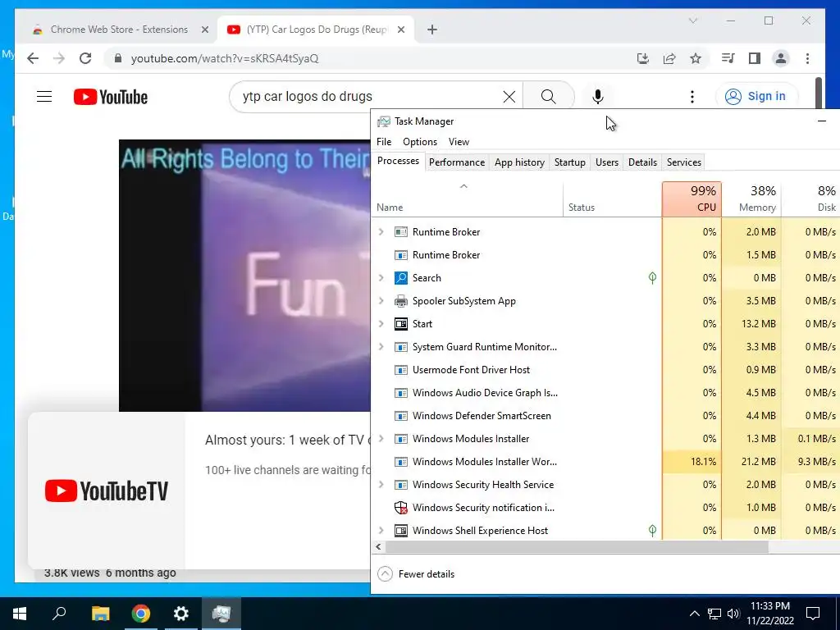Sort processes by Name column header

(467, 199)
